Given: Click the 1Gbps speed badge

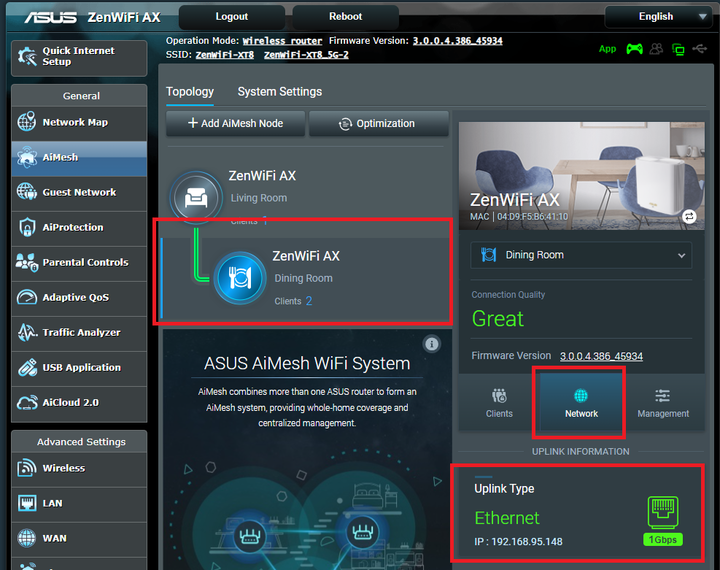Looking at the screenshot, I should [663, 540].
